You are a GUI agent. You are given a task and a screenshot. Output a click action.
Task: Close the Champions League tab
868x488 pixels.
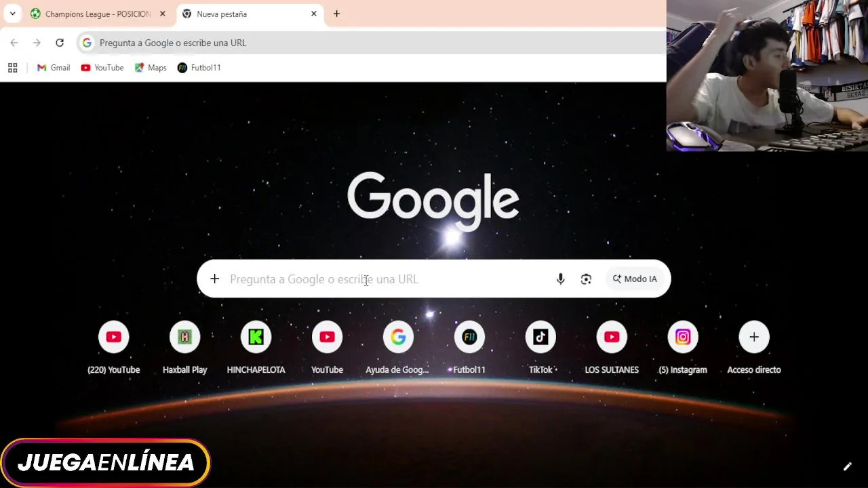coord(162,14)
